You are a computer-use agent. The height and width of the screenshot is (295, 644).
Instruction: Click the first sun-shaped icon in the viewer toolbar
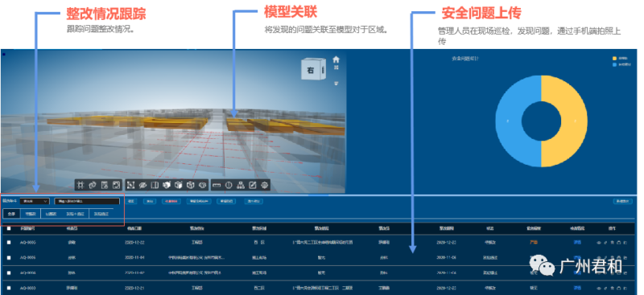coord(80,185)
